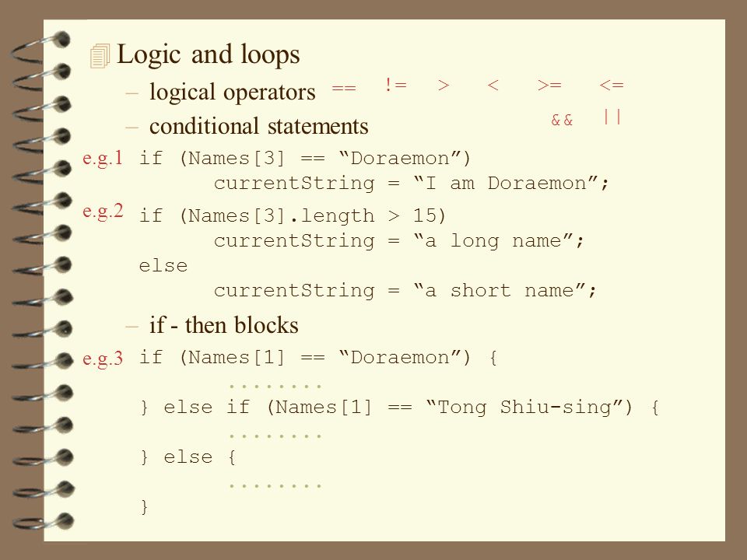Image resolution: width=747 pixels, height=560 pixels.
Task: Click the line assigning "a long name"
Action: [x=398, y=241]
